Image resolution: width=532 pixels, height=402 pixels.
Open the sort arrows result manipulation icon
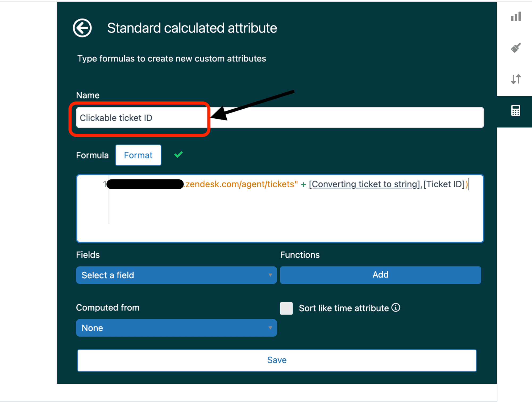516,79
